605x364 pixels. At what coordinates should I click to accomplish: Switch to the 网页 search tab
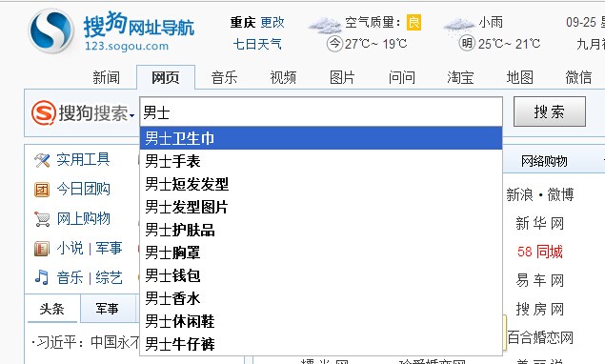pyautogui.click(x=166, y=77)
